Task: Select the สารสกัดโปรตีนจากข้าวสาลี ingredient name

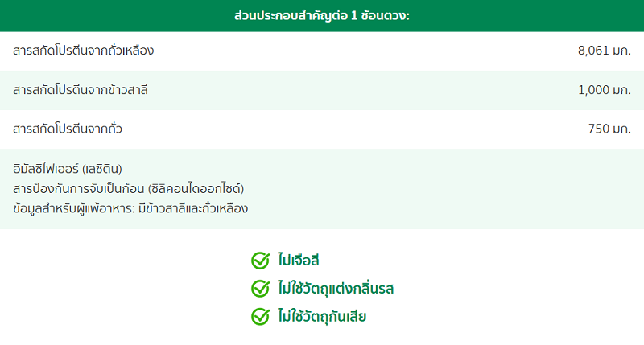Action: tap(80, 90)
